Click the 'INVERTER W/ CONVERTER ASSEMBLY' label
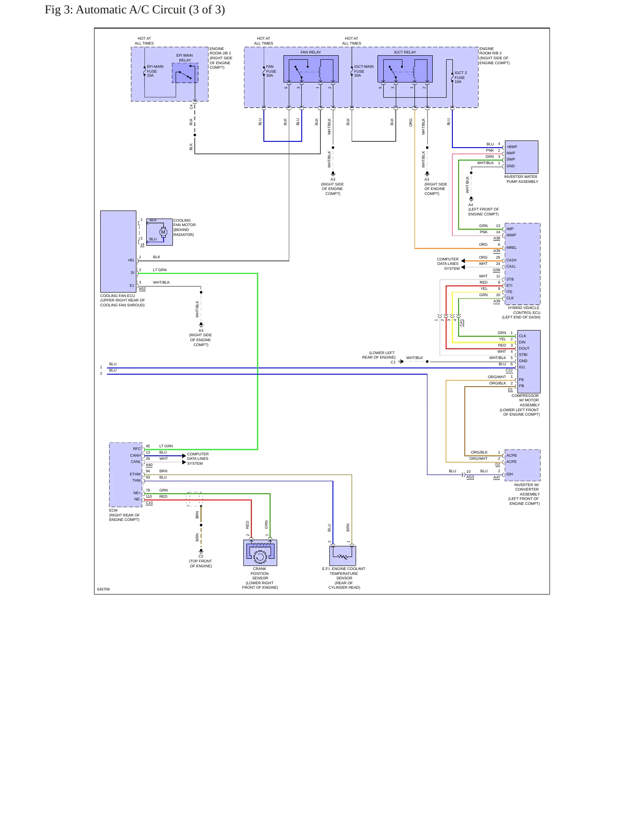This screenshot has height=834, width=644. [x=527, y=489]
